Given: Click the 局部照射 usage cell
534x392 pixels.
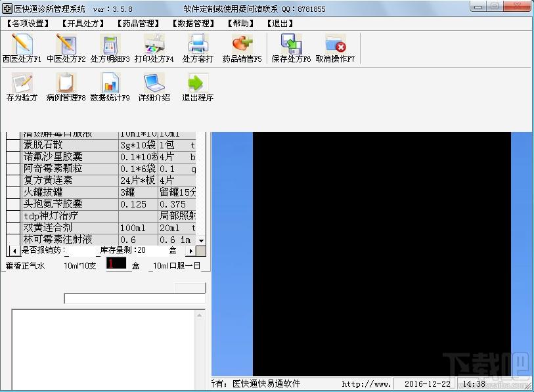Looking at the screenshot, I should 177,215.
